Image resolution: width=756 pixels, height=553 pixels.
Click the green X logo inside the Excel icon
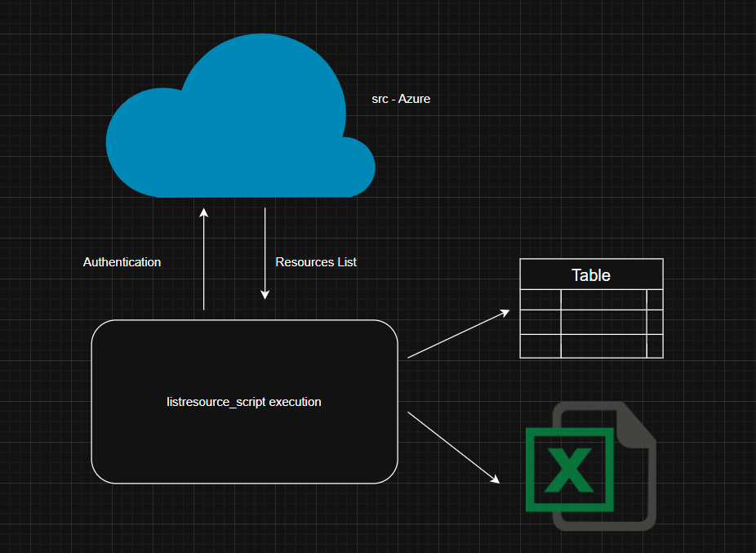click(570, 470)
